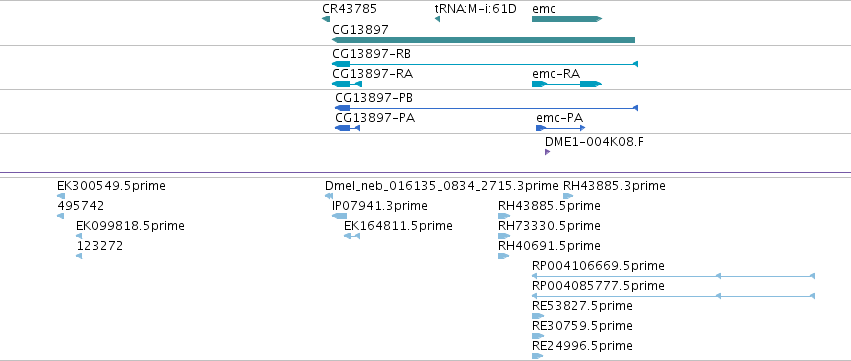Select the IP07941.3prime EST glyph

(339, 216)
